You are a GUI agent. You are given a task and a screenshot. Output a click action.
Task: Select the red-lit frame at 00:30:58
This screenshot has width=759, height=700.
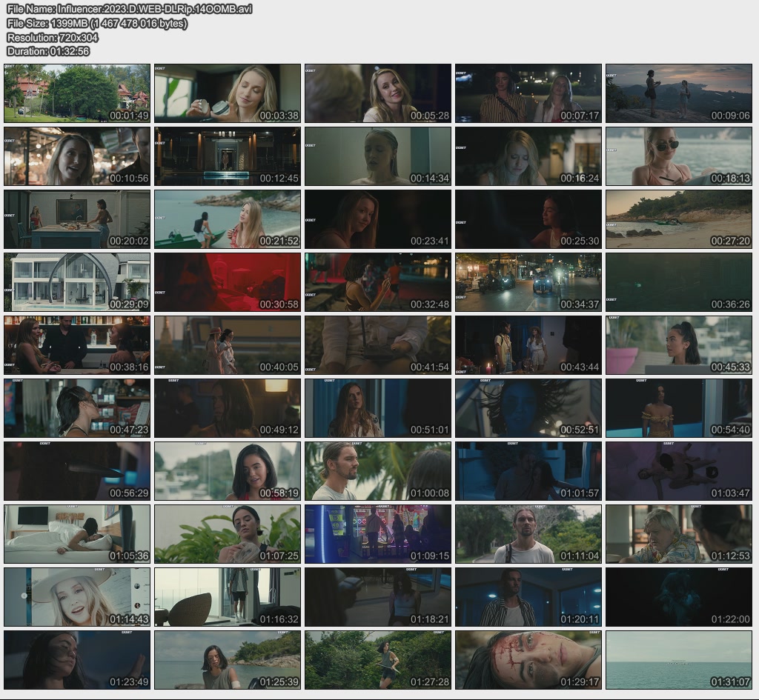tap(228, 282)
